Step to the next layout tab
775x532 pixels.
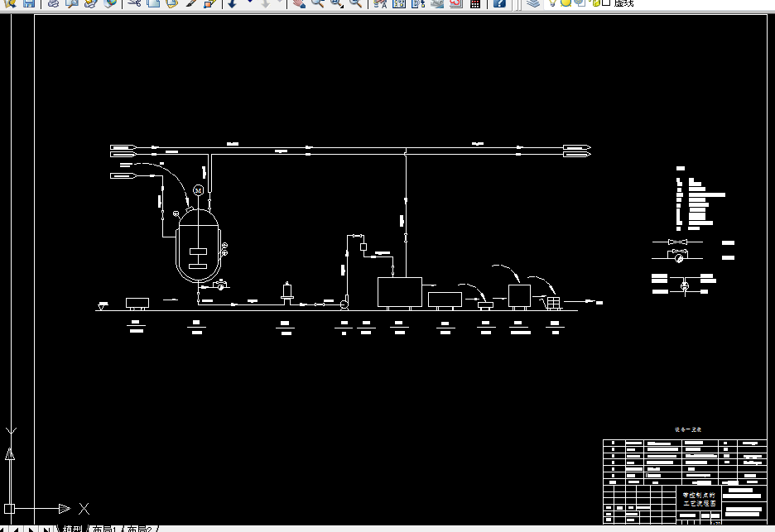click(x=31, y=530)
